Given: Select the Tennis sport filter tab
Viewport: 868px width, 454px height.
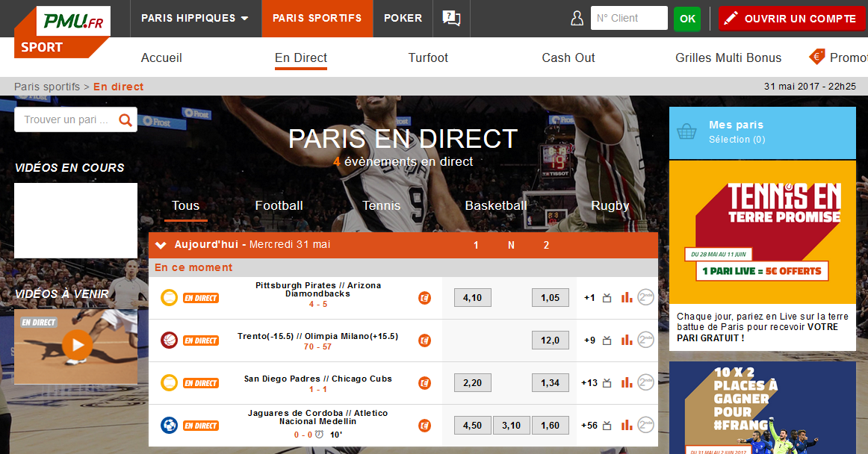Looking at the screenshot, I should coord(382,206).
